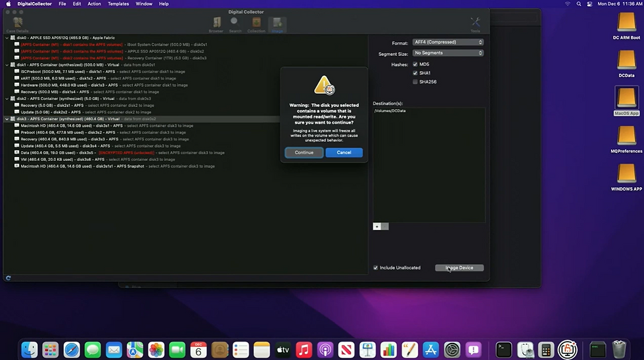Open the MQPreferences desktop drive
The image size is (644, 360).
626,139
